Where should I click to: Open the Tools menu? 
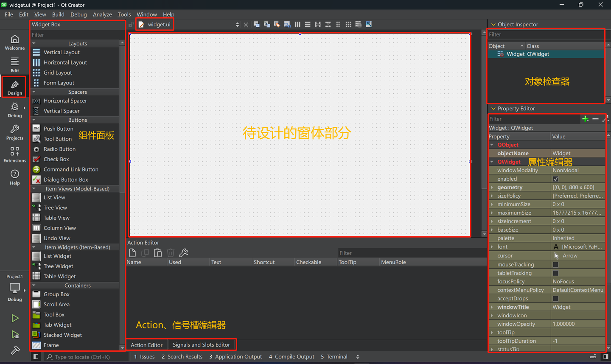pyautogui.click(x=124, y=14)
